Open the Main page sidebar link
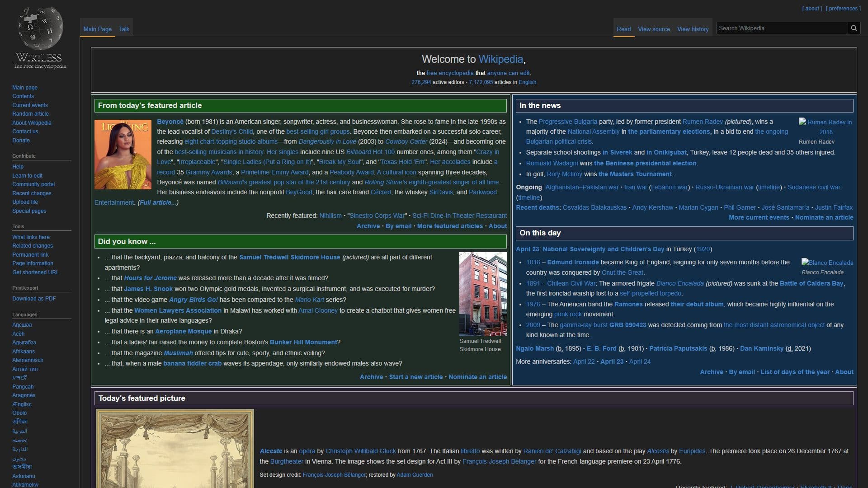The image size is (868, 488). [x=25, y=88]
